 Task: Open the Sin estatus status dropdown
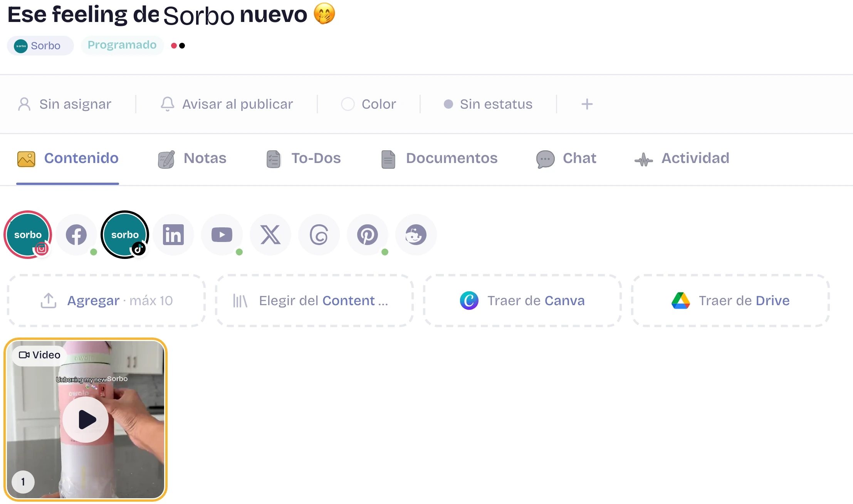pyautogui.click(x=488, y=104)
